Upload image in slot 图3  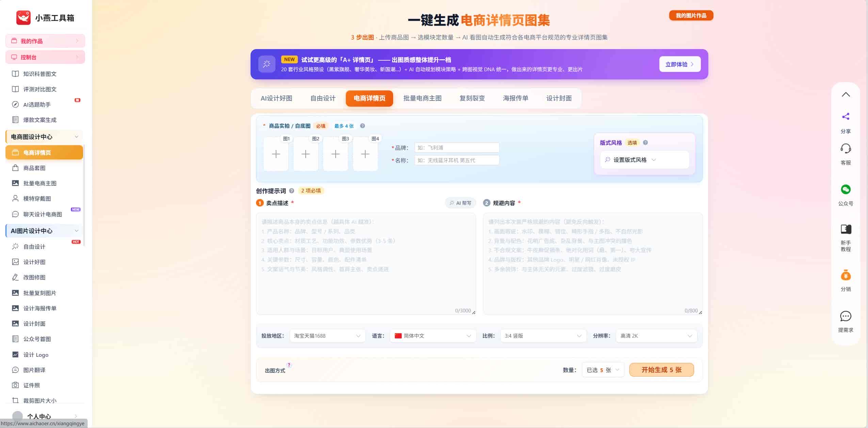[335, 154]
